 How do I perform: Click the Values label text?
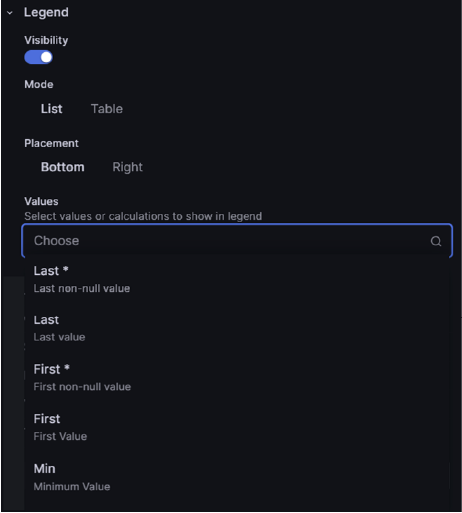(x=41, y=201)
